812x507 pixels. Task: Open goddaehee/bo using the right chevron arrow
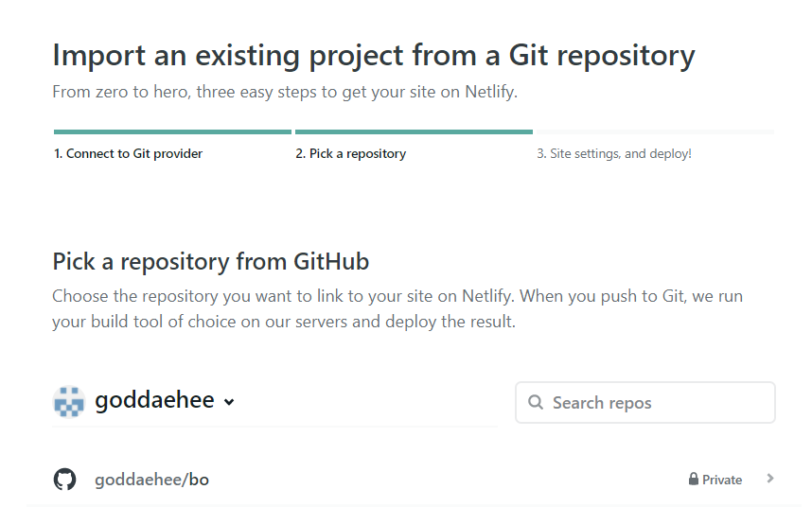pyautogui.click(x=770, y=479)
